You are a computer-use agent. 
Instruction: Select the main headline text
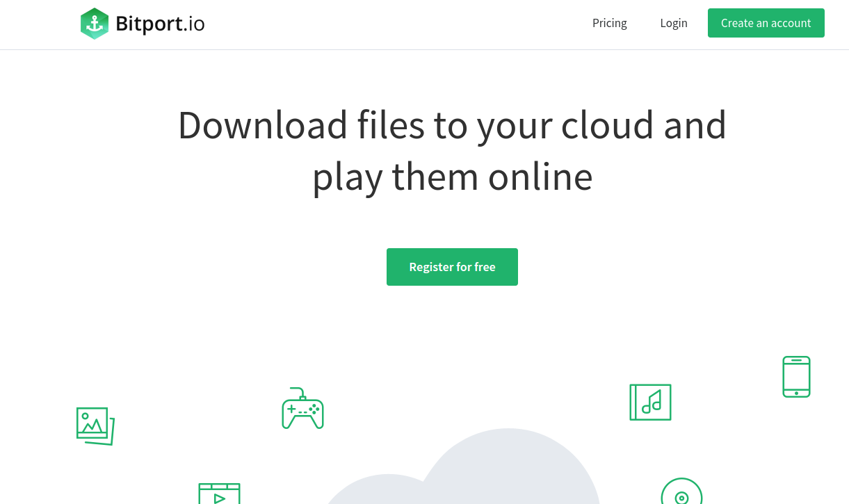pyautogui.click(x=453, y=151)
